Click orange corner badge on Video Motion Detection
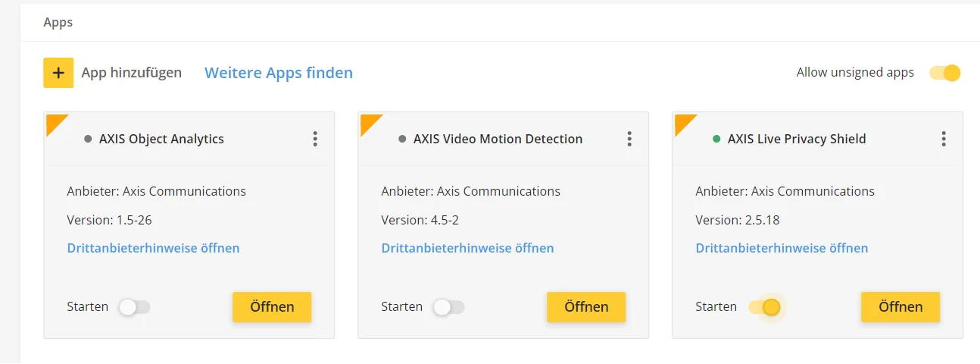 (369, 122)
